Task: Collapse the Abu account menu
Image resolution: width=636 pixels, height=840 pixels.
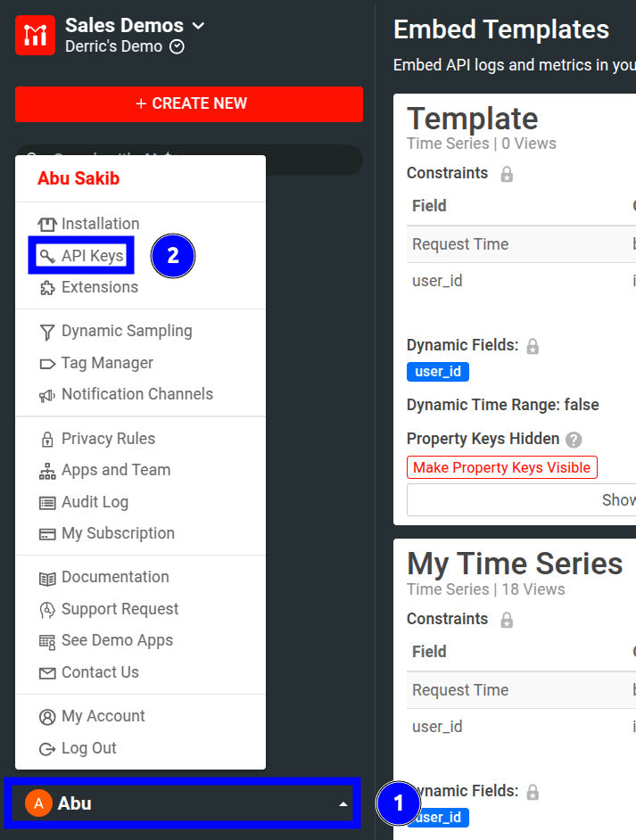Action: 342,803
